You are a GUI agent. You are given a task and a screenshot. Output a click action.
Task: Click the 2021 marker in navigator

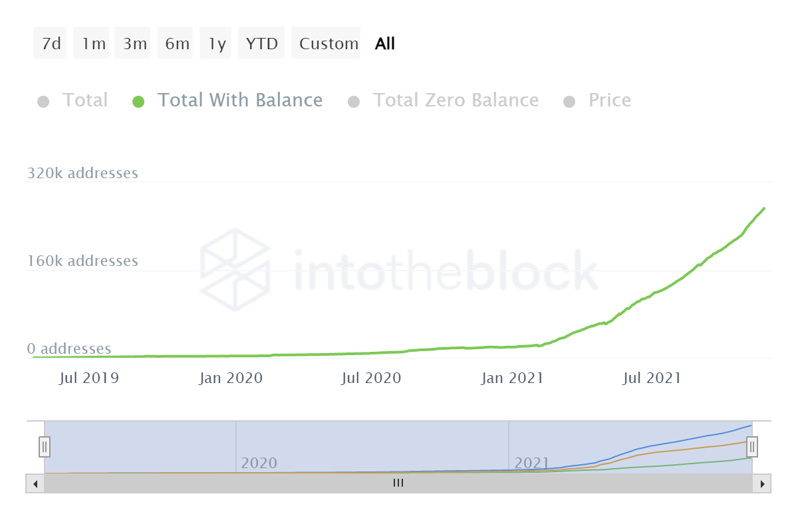[531, 463]
